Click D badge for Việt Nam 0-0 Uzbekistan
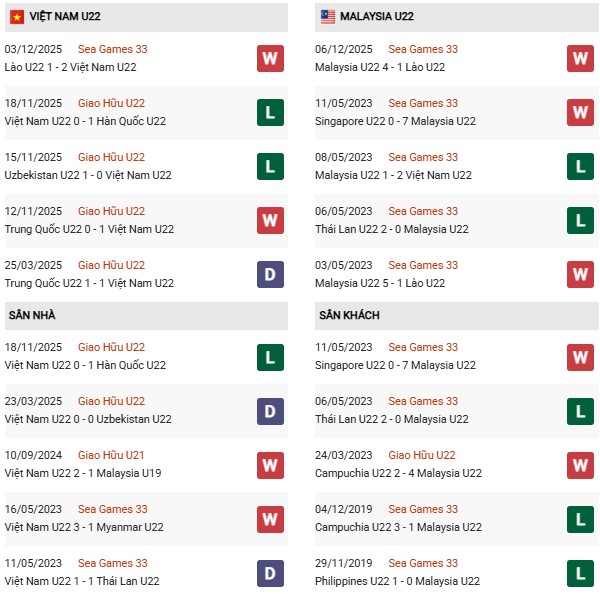Image resolution: width=600 pixels, height=594 pixels. point(270,410)
